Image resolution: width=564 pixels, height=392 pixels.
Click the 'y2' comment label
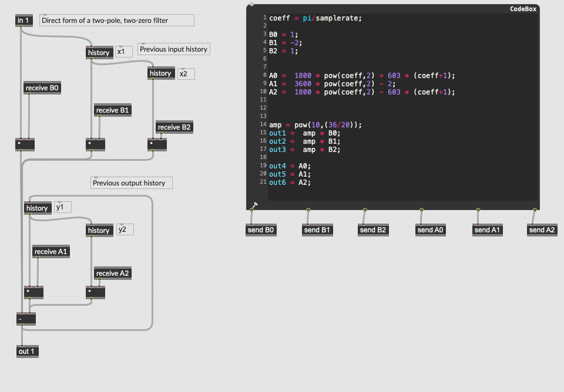pyautogui.click(x=125, y=229)
